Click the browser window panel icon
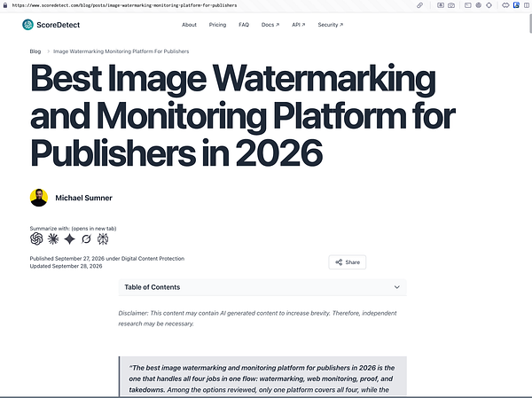The width and height of the screenshot is (532, 398). [x=468, y=5]
